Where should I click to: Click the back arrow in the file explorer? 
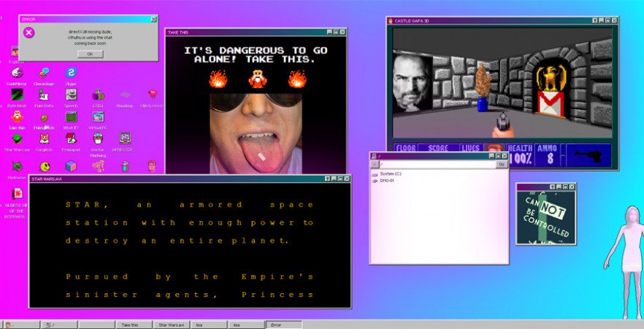pyautogui.click(x=375, y=164)
